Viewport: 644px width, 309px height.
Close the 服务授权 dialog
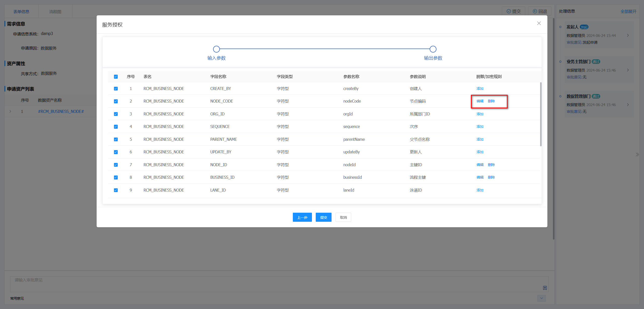click(x=539, y=23)
